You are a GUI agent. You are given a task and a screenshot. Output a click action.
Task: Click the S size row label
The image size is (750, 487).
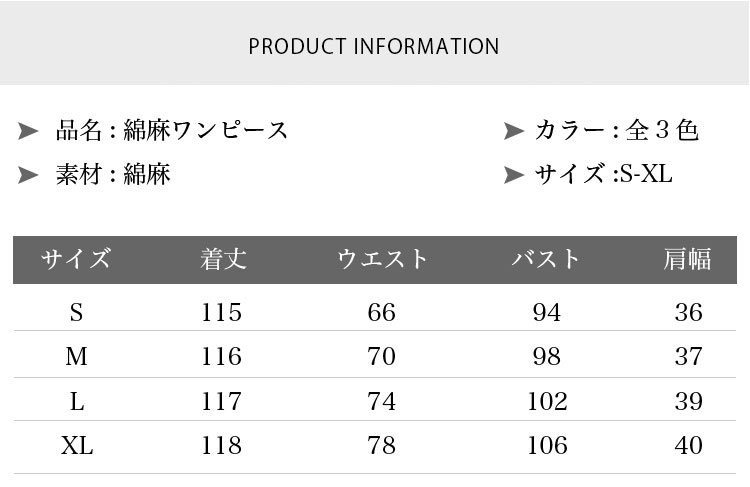coord(77,312)
